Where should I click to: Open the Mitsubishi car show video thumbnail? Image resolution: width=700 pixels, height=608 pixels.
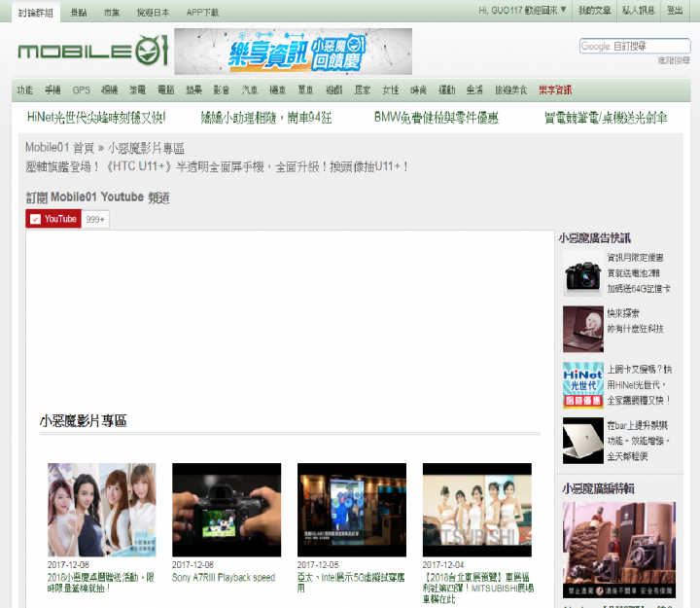tap(476, 510)
